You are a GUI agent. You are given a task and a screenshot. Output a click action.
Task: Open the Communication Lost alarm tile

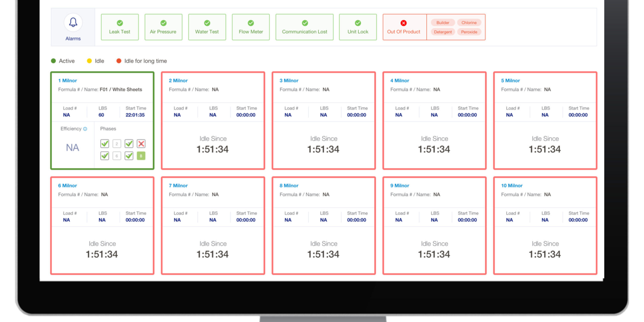[304, 27]
